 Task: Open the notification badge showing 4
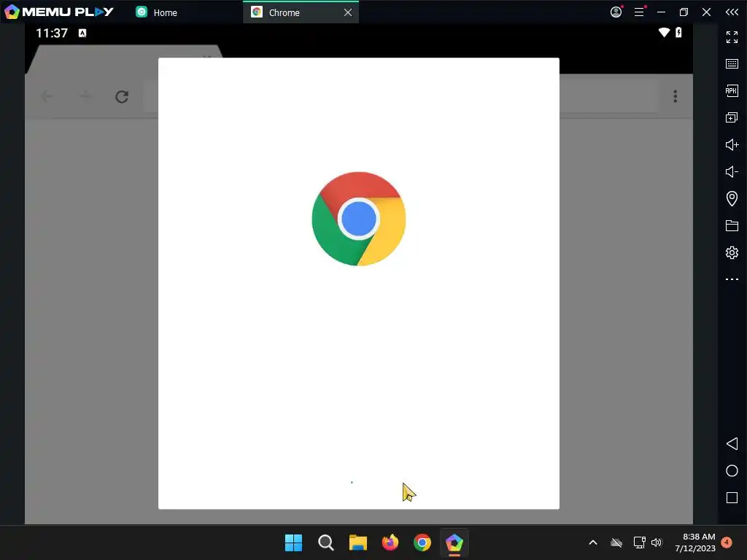tap(727, 542)
